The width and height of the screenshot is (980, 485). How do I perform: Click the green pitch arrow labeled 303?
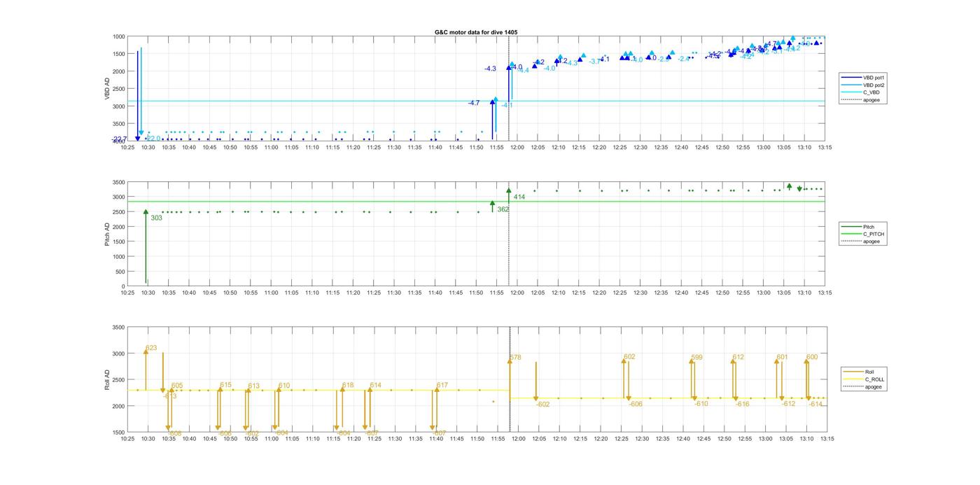click(146, 246)
